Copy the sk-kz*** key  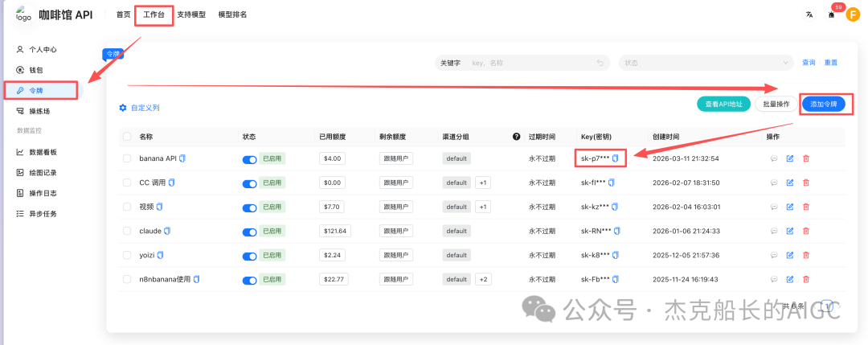[x=615, y=207]
